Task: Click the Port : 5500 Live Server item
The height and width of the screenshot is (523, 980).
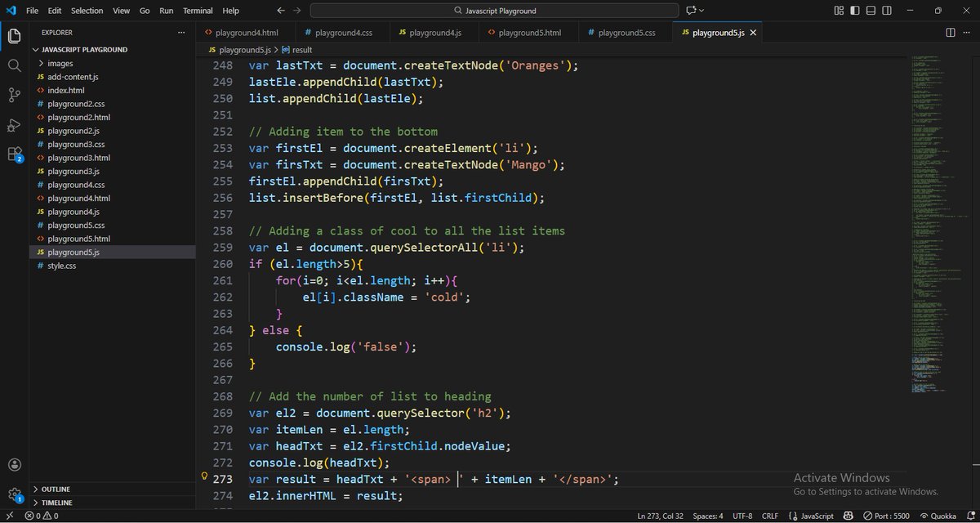Action: (x=888, y=516)
